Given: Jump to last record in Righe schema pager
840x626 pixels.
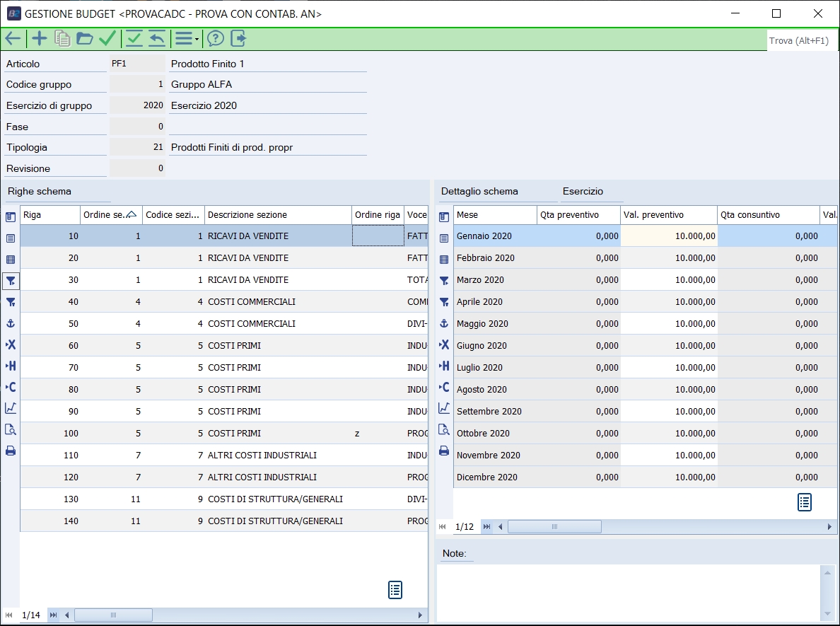Looking at the screenshot, I should pos(53,615).
